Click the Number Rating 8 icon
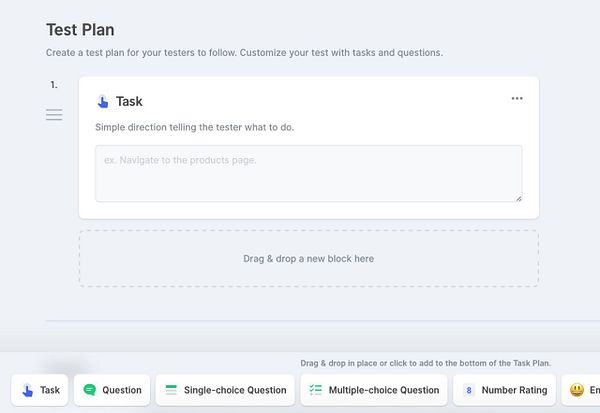600x413 pixels. (469, 390)
